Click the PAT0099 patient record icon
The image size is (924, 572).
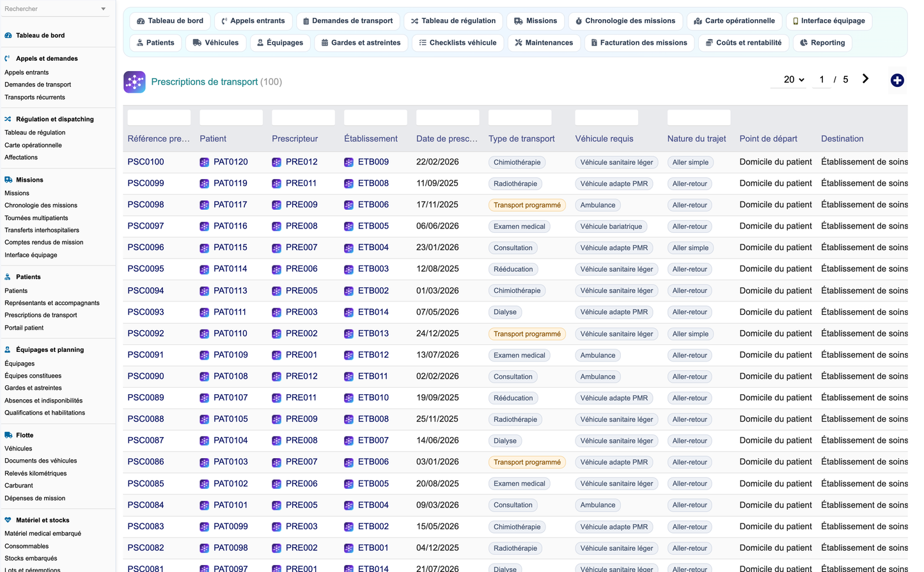click(204, 527)
